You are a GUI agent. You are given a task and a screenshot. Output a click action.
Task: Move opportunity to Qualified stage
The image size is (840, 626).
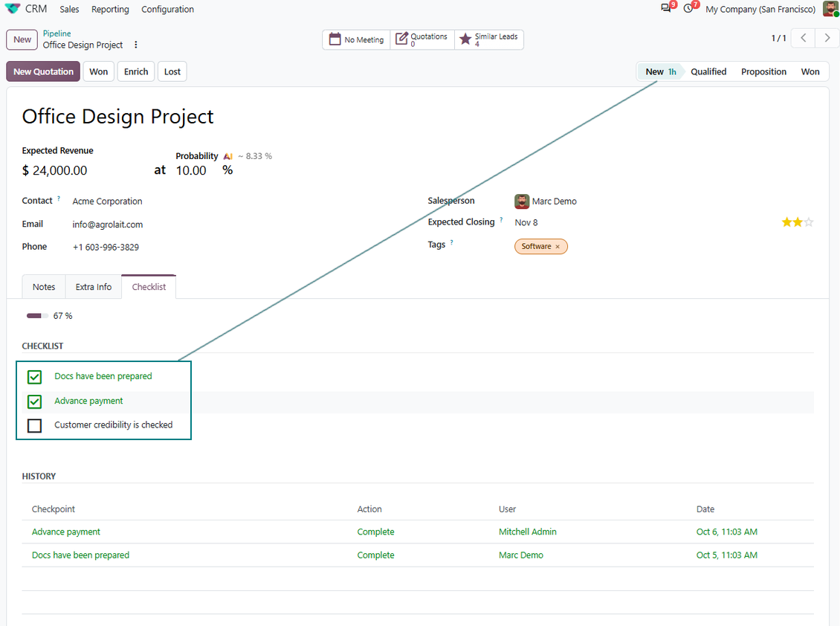click(708, 72)
